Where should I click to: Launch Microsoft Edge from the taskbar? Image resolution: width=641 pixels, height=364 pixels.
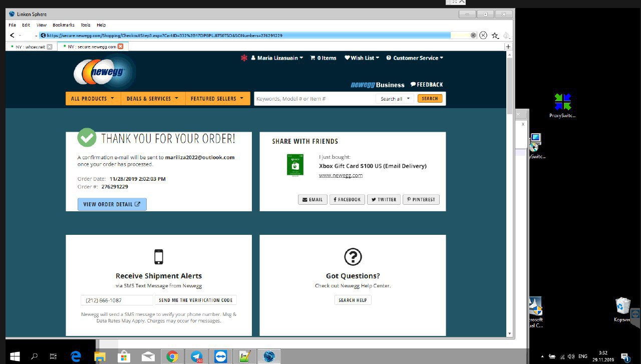point(76,356)
